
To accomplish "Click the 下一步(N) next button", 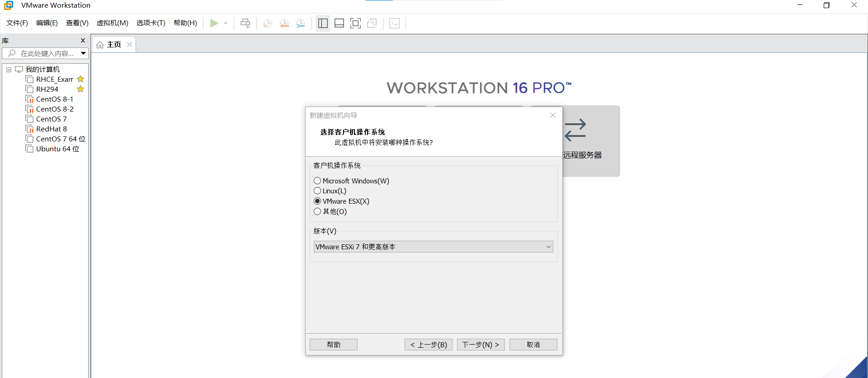I will point(481,345).
